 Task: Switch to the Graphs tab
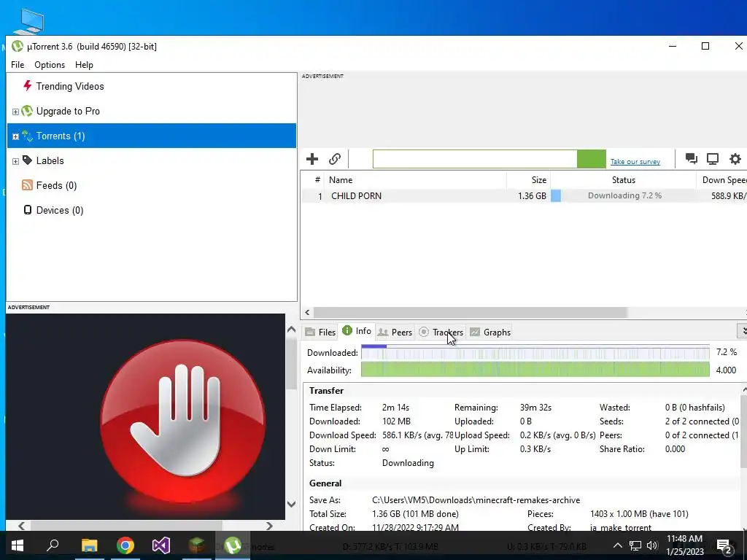coord(490,332)
